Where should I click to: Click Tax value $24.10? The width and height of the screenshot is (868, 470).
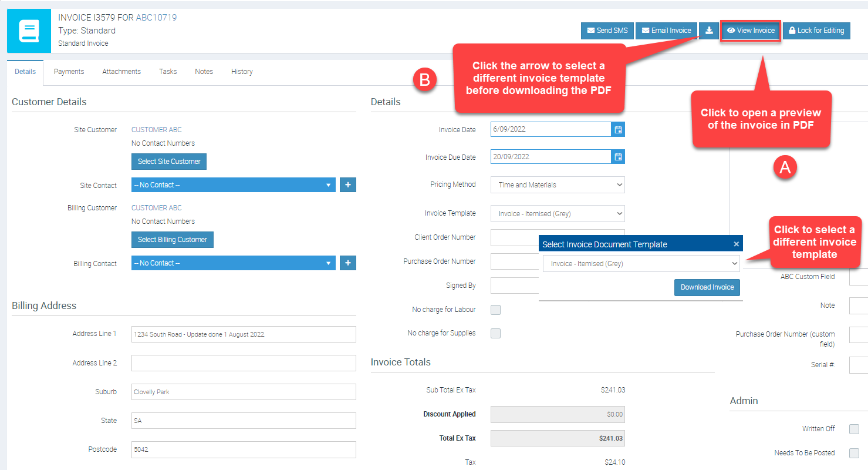tap(614, 462)
